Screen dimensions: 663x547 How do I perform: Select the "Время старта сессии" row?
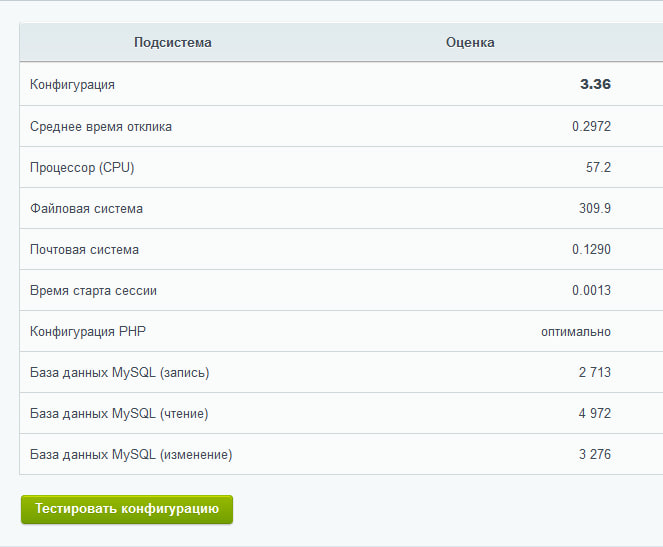click(x=93, y=291)
